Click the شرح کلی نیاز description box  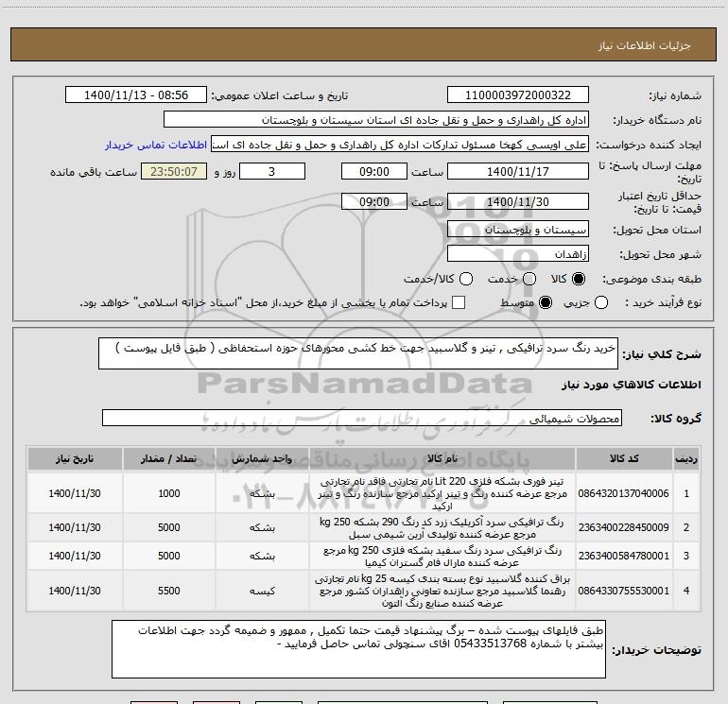[x=358, y=353]
